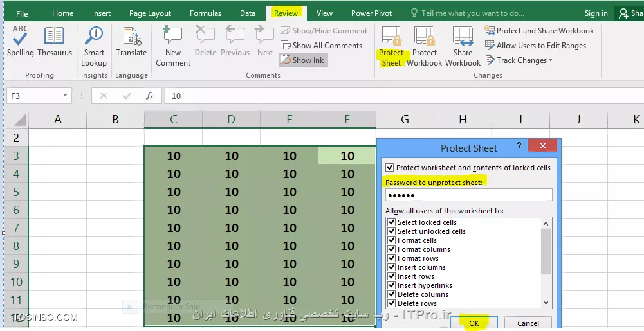
Task: Open Smart Lookup insights
Action: click(94, 46)
